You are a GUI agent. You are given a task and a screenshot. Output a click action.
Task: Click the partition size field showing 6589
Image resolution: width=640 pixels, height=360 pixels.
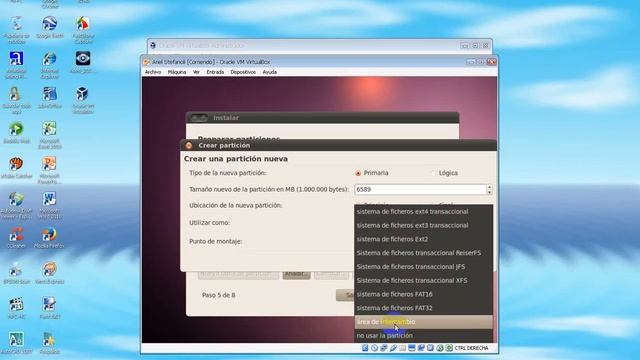click(420, 189)
